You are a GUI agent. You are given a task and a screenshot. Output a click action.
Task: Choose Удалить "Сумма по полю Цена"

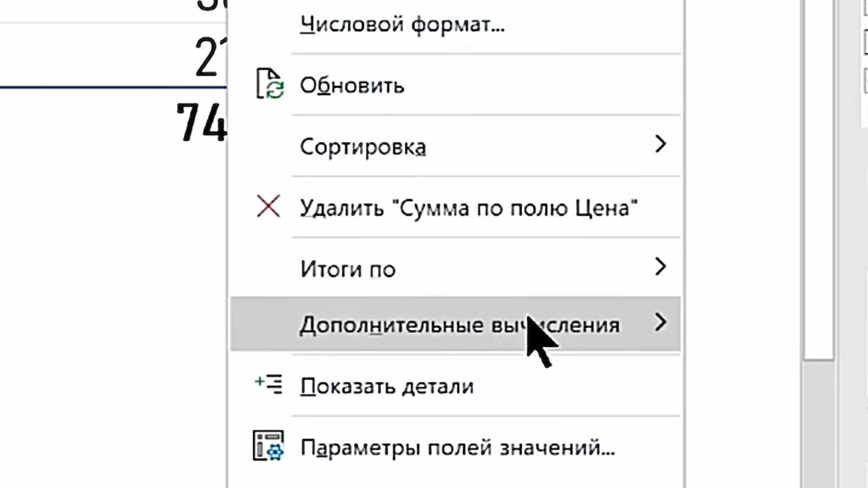(x=469, y=207)
